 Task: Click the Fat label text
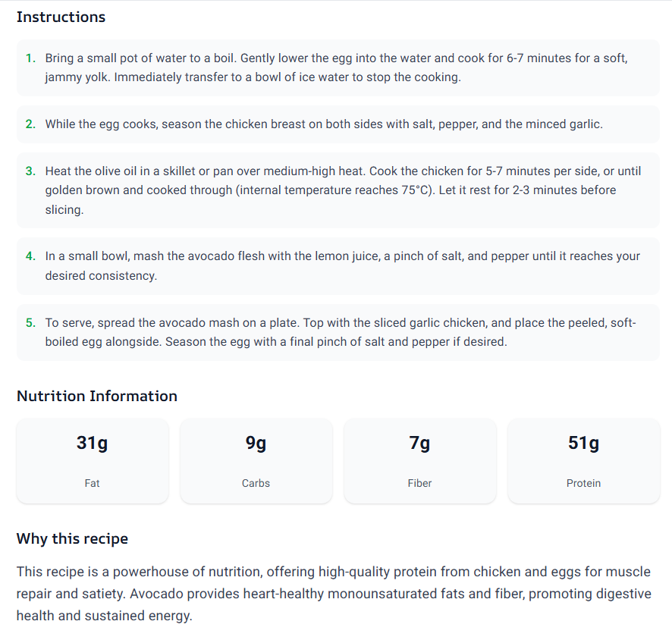pyautogui.click(x=92, y=483)
